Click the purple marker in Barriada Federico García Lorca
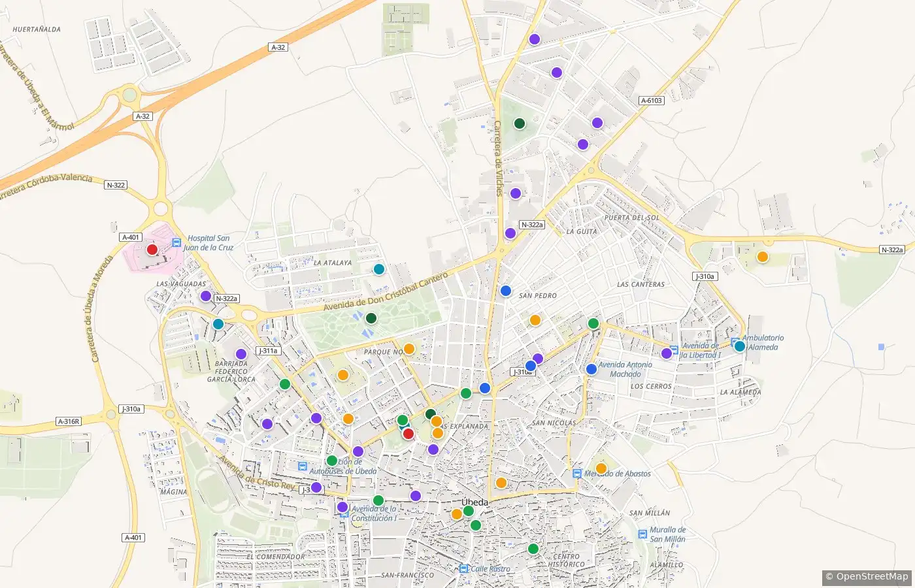Screen dimensions: 915x588 coord(241,354)
